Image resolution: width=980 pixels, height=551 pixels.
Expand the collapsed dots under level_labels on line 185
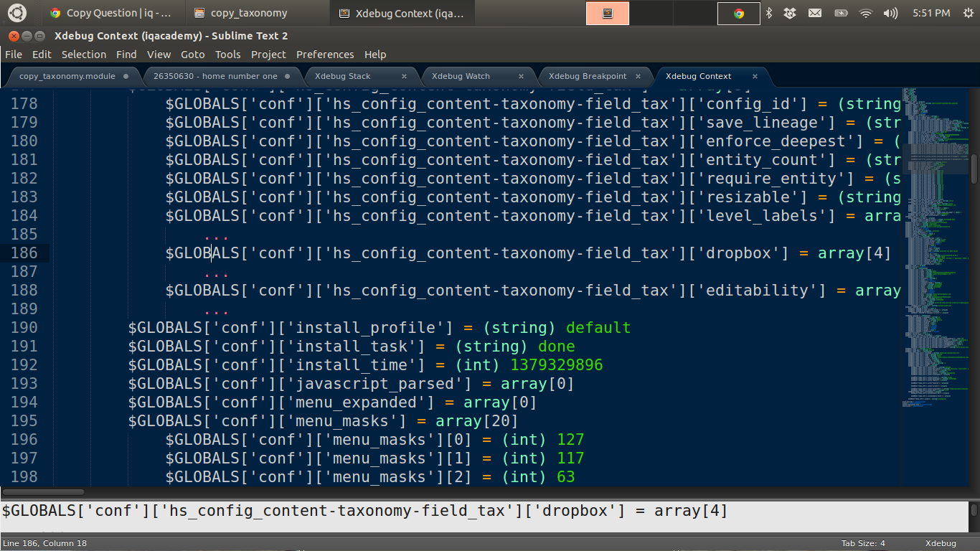(216, 236)
